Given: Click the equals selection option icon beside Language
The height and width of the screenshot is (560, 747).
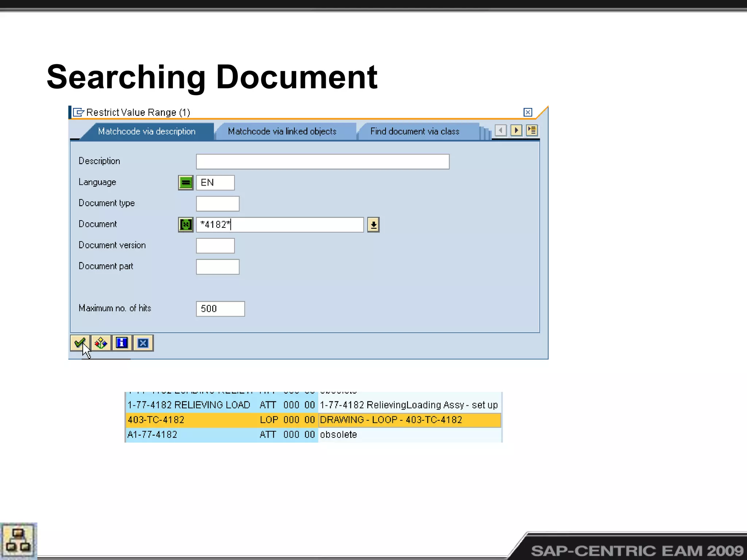Looking at the screenshot, I should 186,182.
